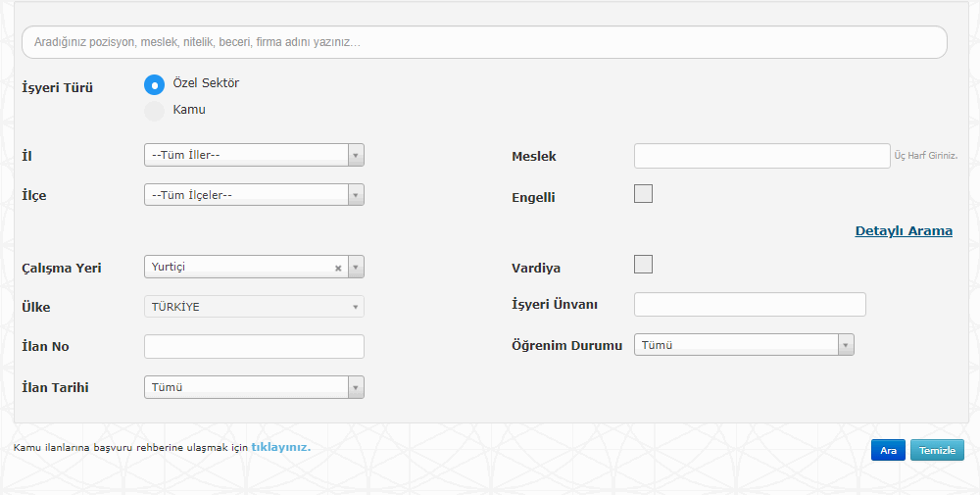The height and width of the screenshot is (495, 980).
Task: Click the Temizle clear button
Action: click(x=937, y=450)
